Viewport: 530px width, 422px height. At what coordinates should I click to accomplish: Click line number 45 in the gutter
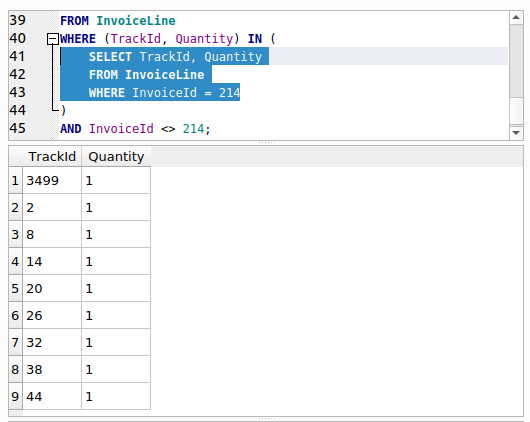click(18, 128)
